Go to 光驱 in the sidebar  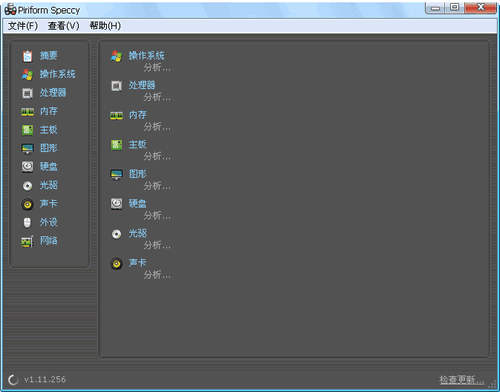[x=49, y=185]
